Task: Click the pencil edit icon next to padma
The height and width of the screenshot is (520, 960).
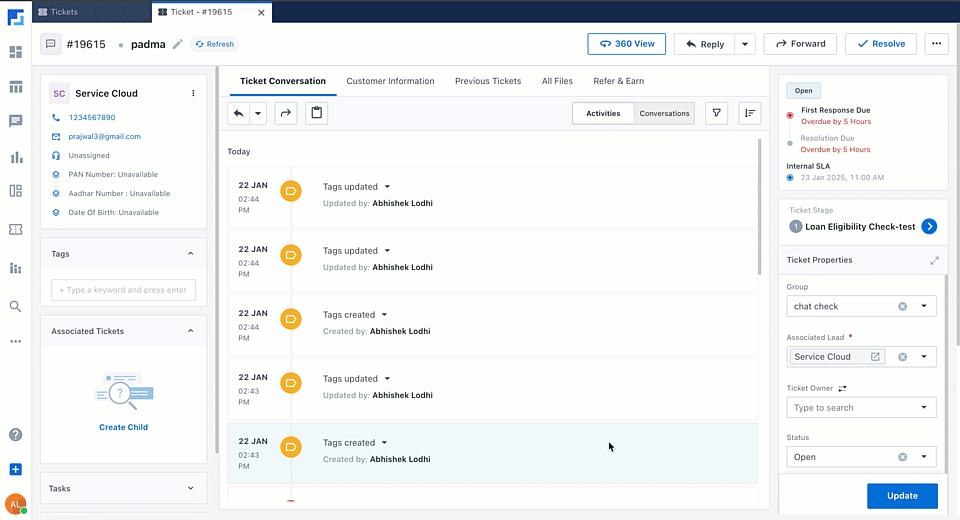Action: [x=178, y=44]
